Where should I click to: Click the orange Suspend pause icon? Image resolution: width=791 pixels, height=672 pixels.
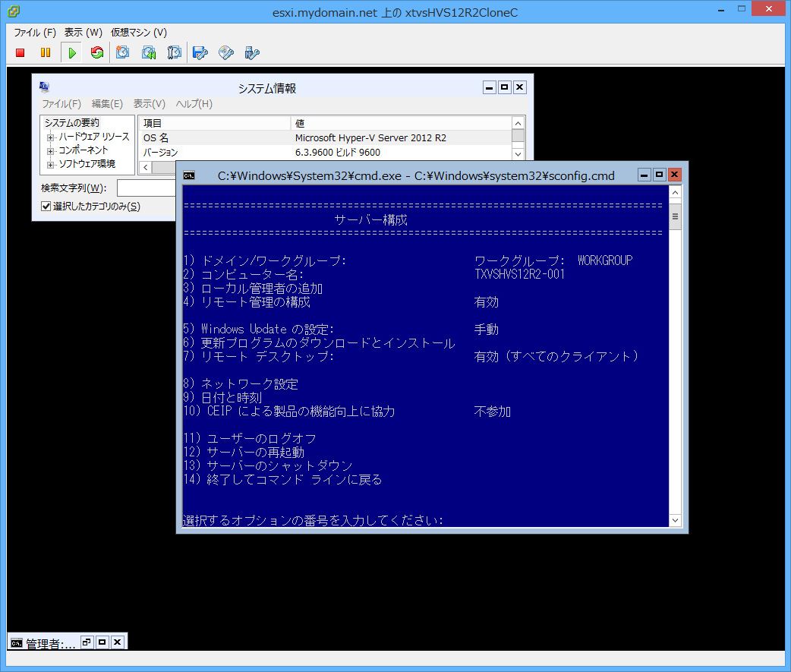46,52
